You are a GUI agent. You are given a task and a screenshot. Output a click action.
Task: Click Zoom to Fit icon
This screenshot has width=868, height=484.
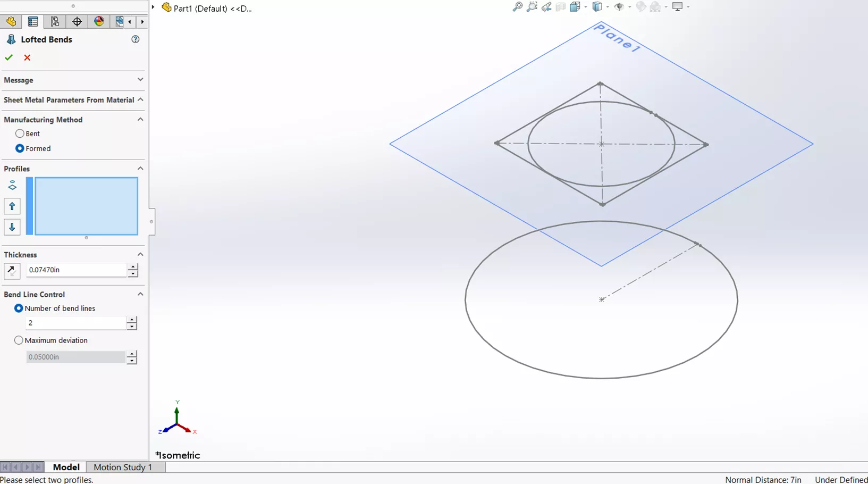(517, 7)
